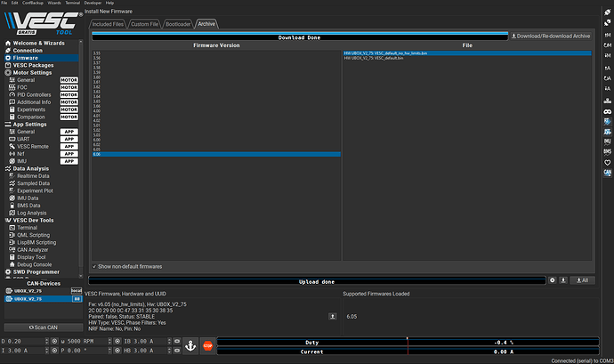Open Realtime Data analysis page
The image size is (614, 364).
[x=32, y=175]
